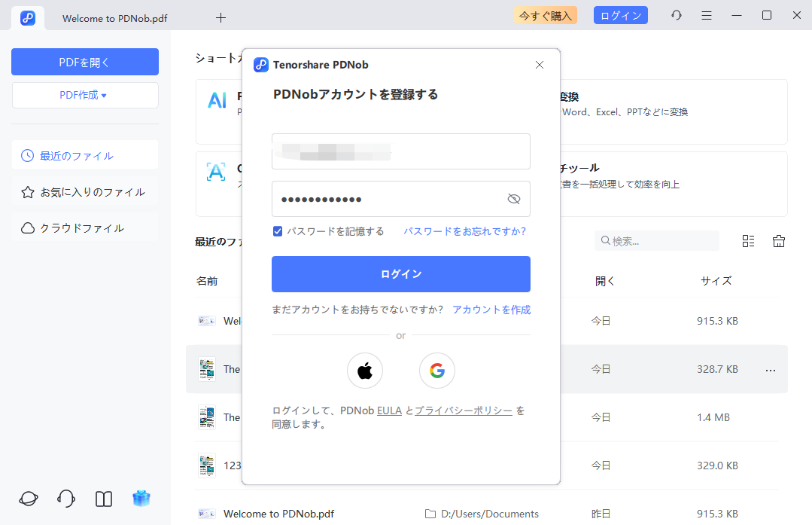
Task: Open more options for the highlighted file row
Action: pos(770,369)
